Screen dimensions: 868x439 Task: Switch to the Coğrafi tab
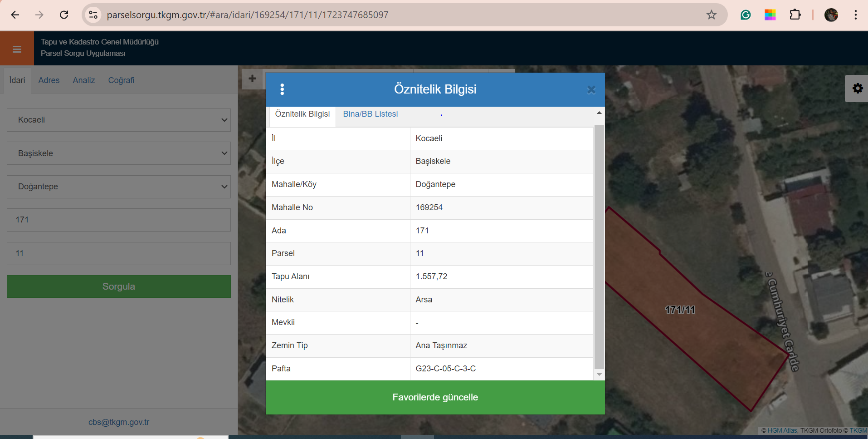pos(121,80)
